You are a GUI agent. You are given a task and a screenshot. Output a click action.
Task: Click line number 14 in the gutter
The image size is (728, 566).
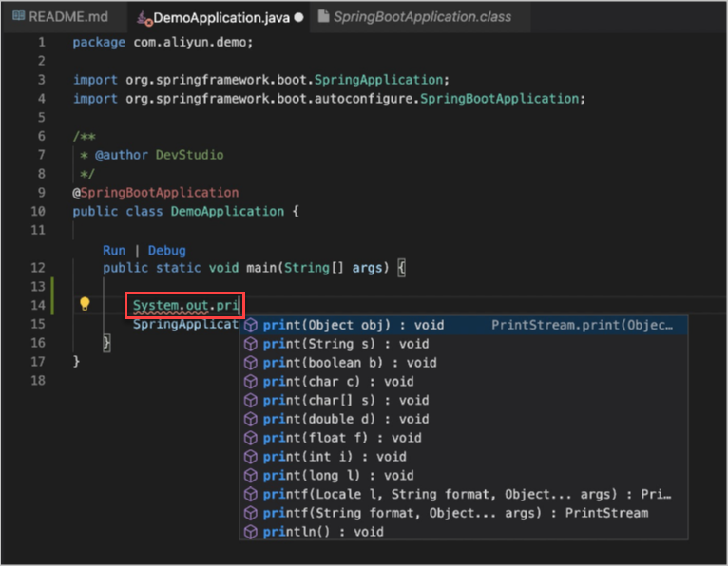click(x=38, y=305)
